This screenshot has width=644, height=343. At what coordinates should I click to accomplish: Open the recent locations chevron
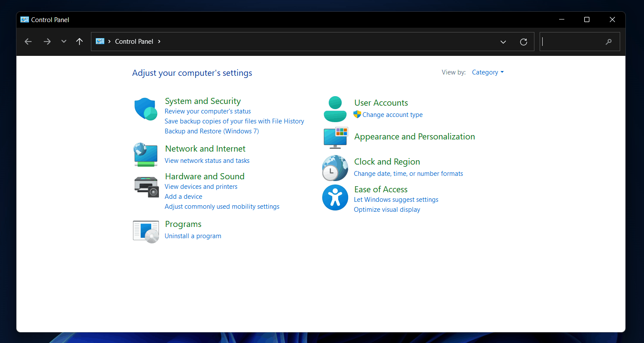click(x=64, y=42)
